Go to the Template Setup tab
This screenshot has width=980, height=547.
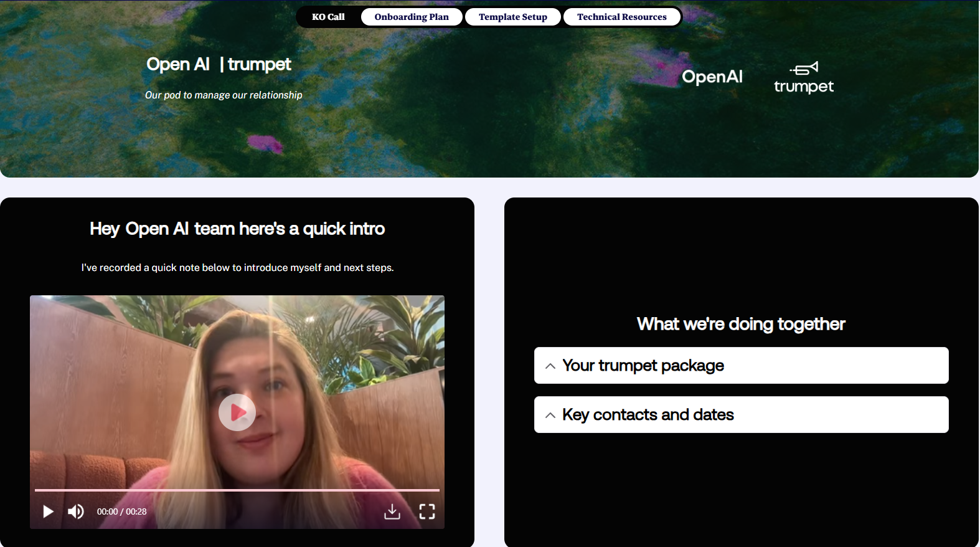click(x=513, y=17)
